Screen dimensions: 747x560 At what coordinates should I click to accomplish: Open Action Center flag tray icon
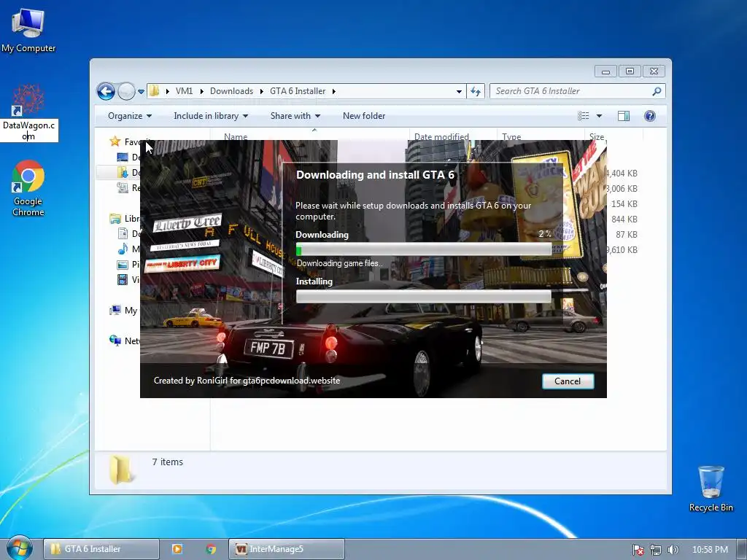(x=638, y=550)
